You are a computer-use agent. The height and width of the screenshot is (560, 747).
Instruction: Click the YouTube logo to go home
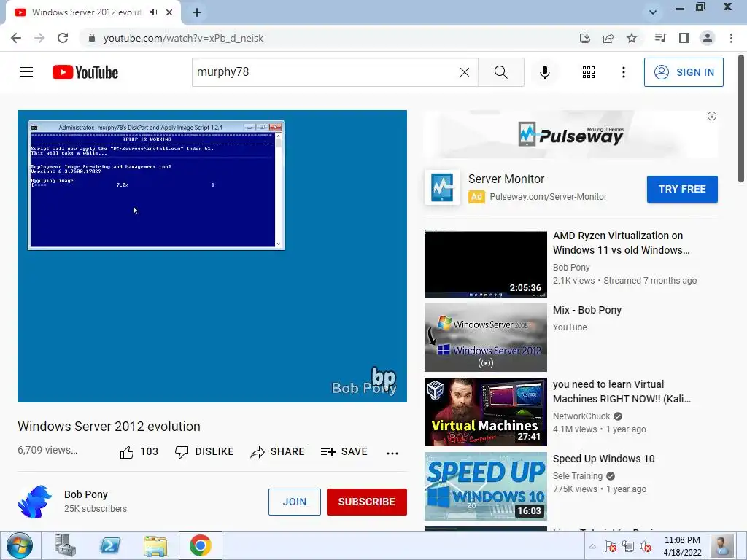click(85, 72)
